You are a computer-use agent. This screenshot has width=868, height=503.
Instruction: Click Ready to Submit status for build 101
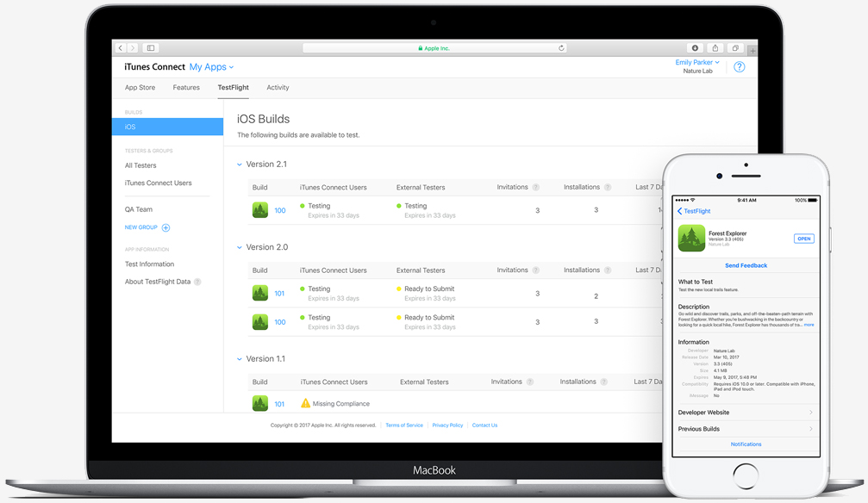click(x=429, y=289)
